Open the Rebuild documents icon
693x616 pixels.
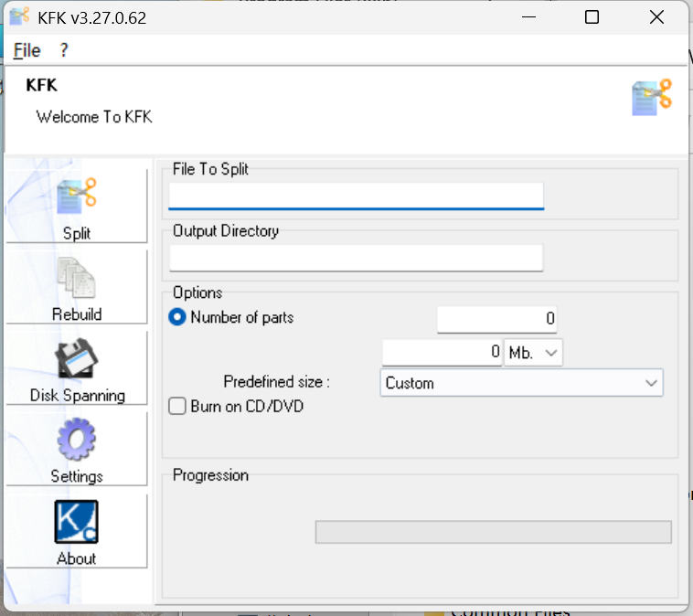77,278
